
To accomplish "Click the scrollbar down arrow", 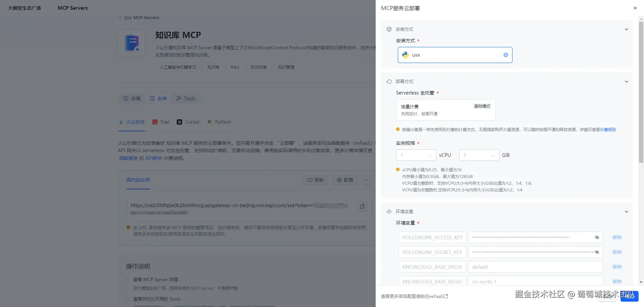I will (641, 282).
